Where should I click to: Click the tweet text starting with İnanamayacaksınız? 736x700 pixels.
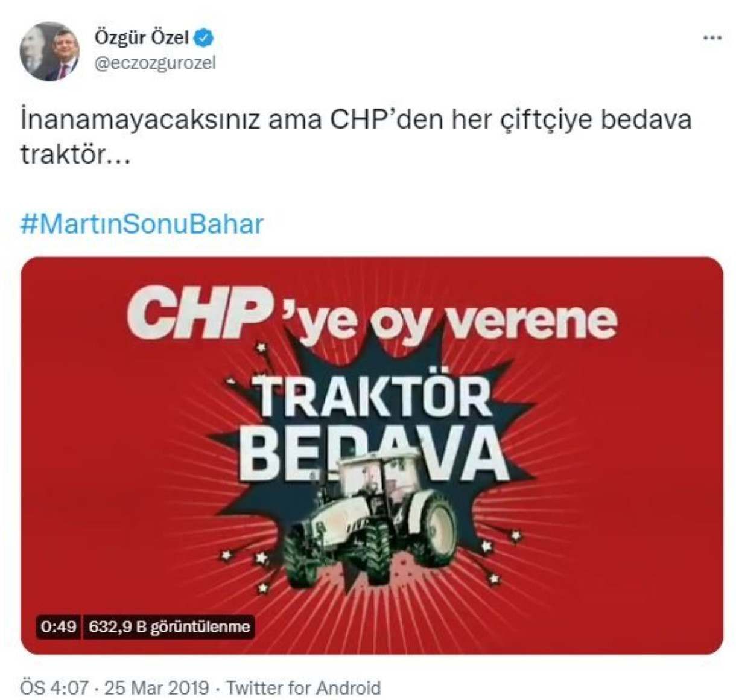pos(356,137)
